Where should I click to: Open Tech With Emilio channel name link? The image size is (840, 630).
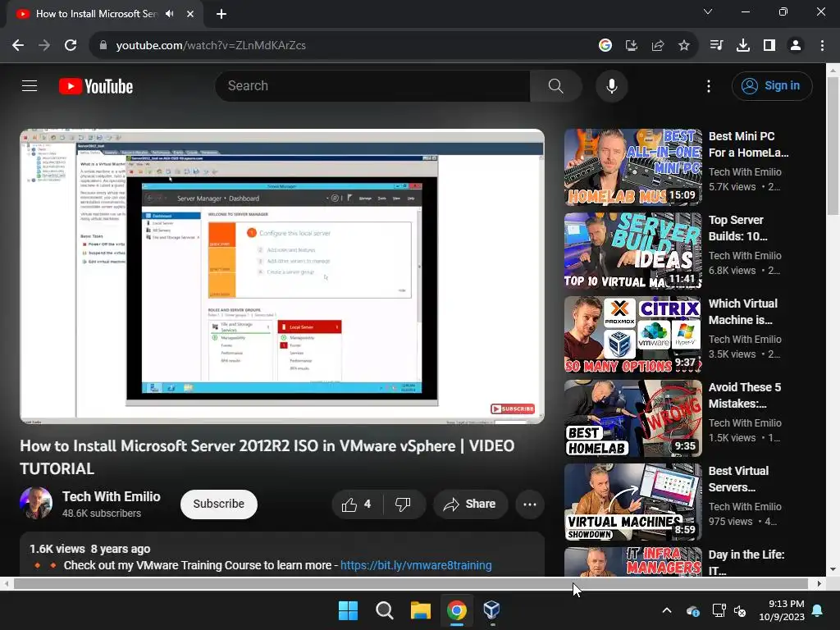111,496
